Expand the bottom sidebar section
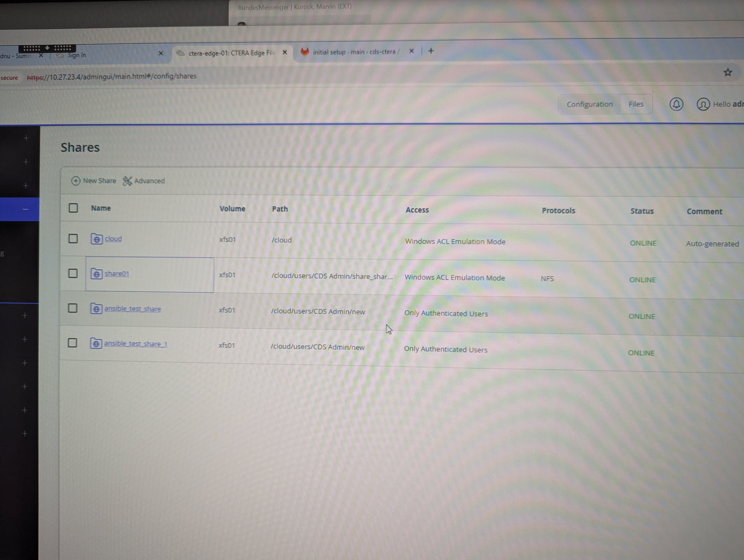 25,434
